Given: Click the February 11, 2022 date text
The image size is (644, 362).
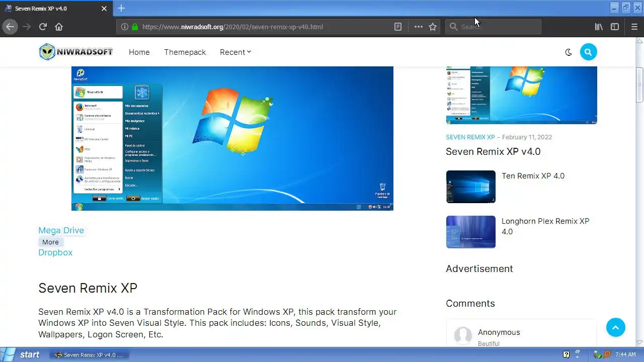Looking at the screenshot, I should click(527, 137).
